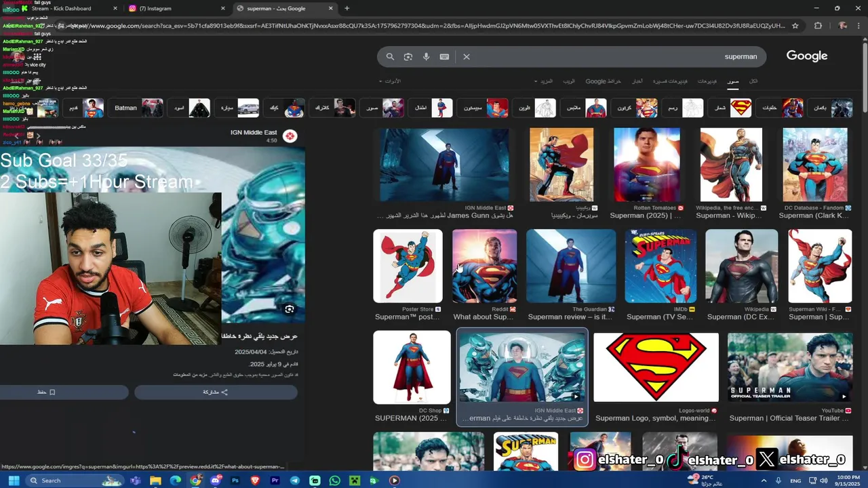
Task: Open the volume speaker tray icon
Action: coord(823,481)
